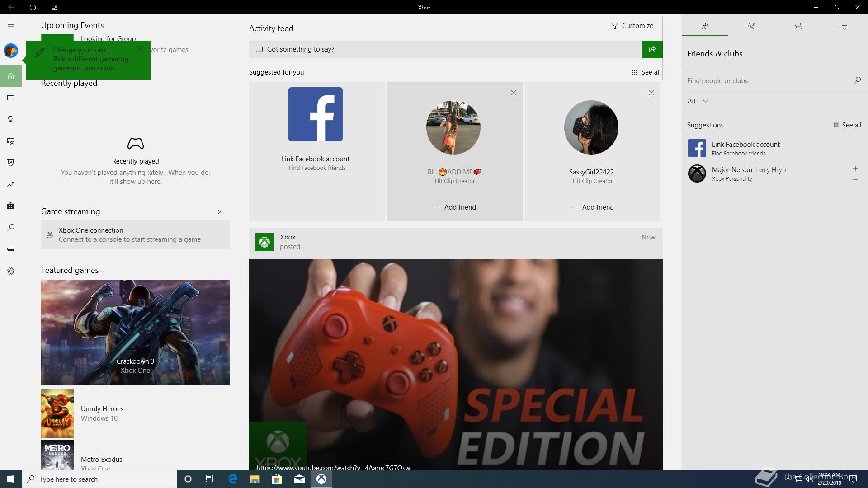Screen dimensions: 868x488
Task: Click taskbar Type here to search box
Action: pyautogui.click(x=99, y=479)
